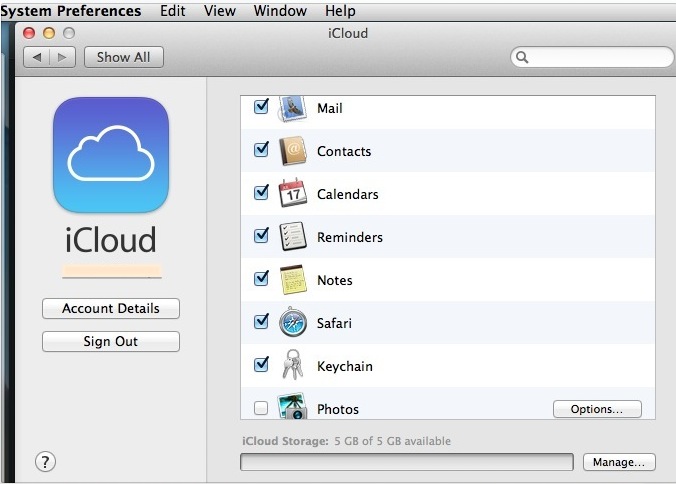Click the Notes label text
The width and height of the screenshot is (676, 484).
pos(335,281)
